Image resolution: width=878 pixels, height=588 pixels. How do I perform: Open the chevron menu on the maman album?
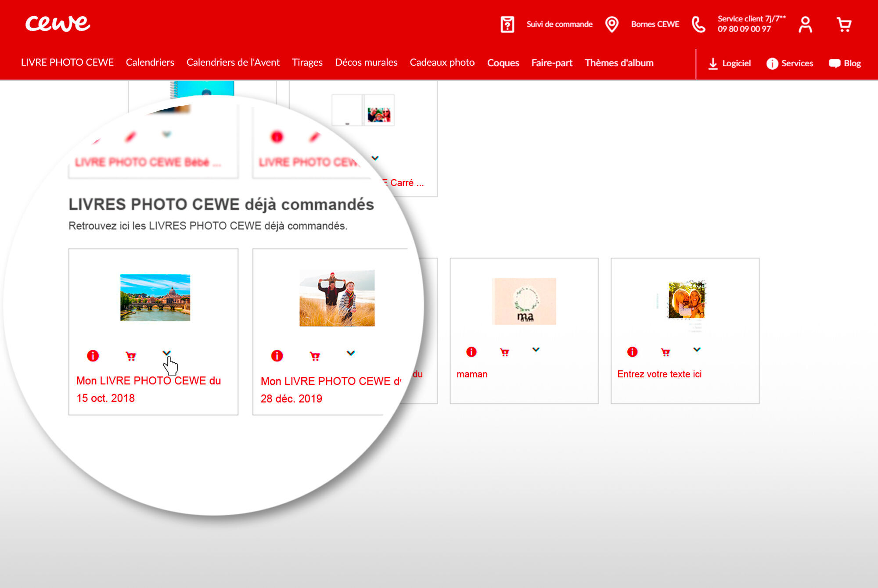pos(535,350)
